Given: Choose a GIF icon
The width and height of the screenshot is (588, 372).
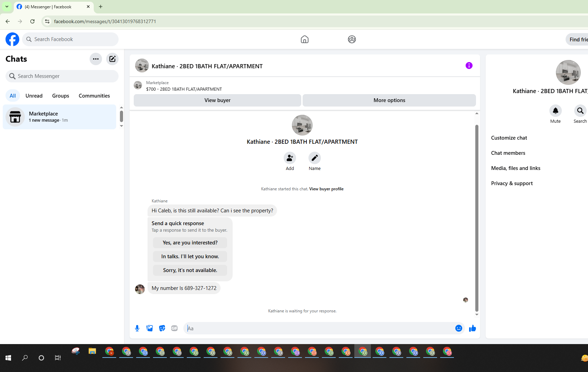Looking at the screenshot, I should (x=174, y=328).
